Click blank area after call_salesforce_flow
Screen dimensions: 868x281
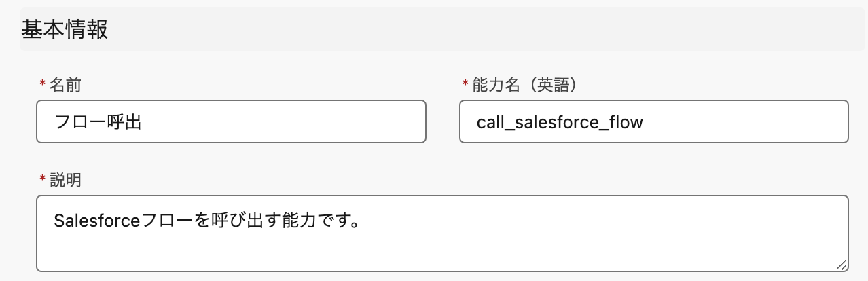(x=747, y=122)
